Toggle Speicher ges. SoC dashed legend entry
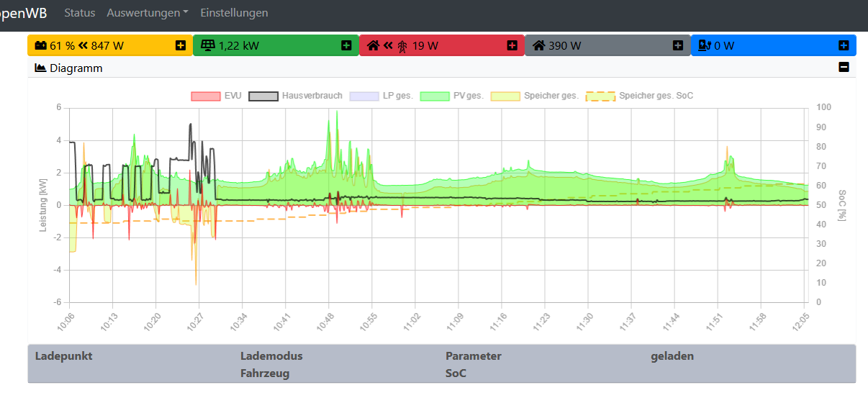The height and width of the screenshot is (408, 868). [x=600, y=96]
